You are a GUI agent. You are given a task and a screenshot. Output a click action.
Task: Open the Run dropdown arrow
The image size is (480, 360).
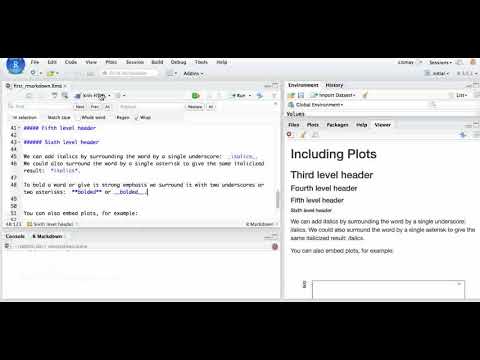coord(250,96)
